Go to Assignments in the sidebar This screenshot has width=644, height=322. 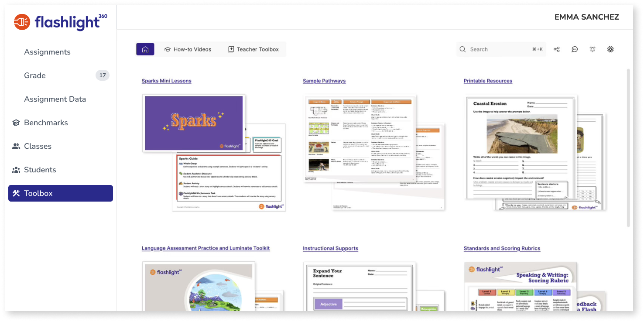[47, 52]
